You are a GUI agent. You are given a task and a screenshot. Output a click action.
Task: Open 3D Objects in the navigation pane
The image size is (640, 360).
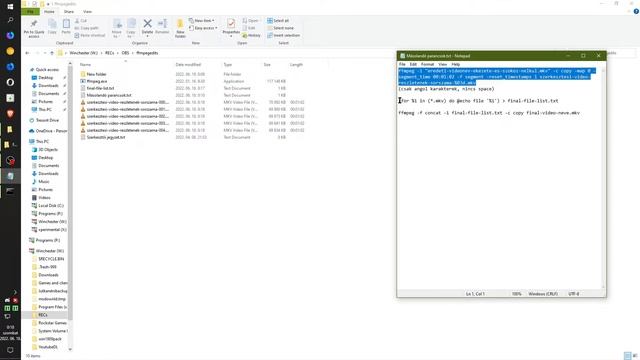click(x=49, y=150)
